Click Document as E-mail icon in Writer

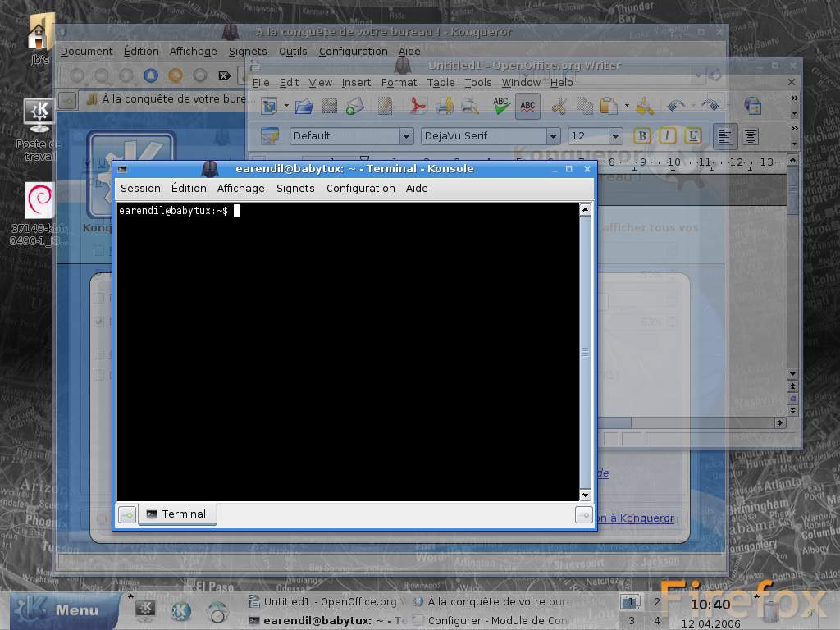[354, 106]
